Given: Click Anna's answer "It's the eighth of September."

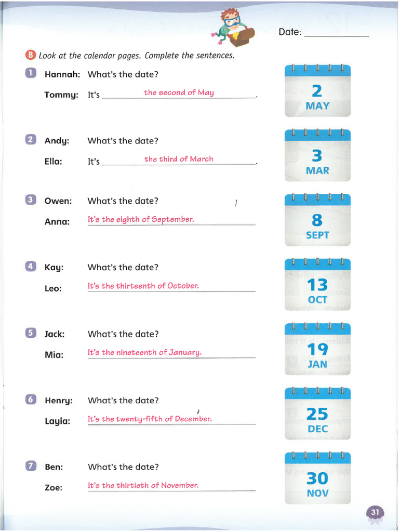Looking at the screenshot, I should 141,219.
